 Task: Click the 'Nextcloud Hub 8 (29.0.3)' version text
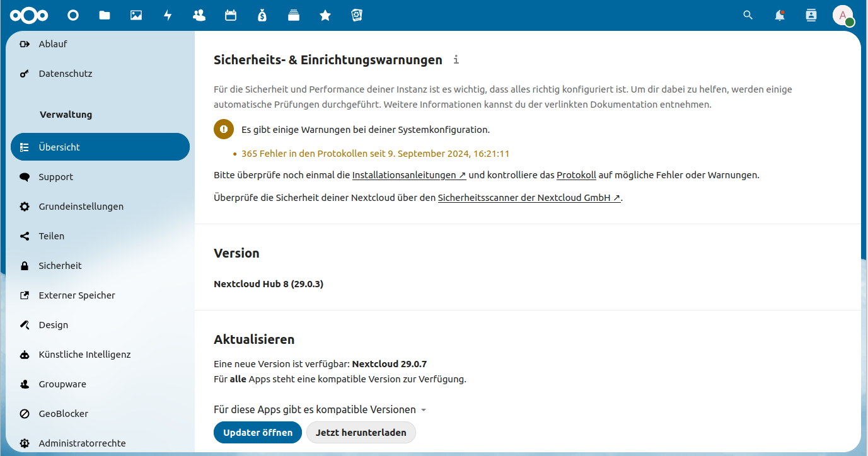coord(269,284)
